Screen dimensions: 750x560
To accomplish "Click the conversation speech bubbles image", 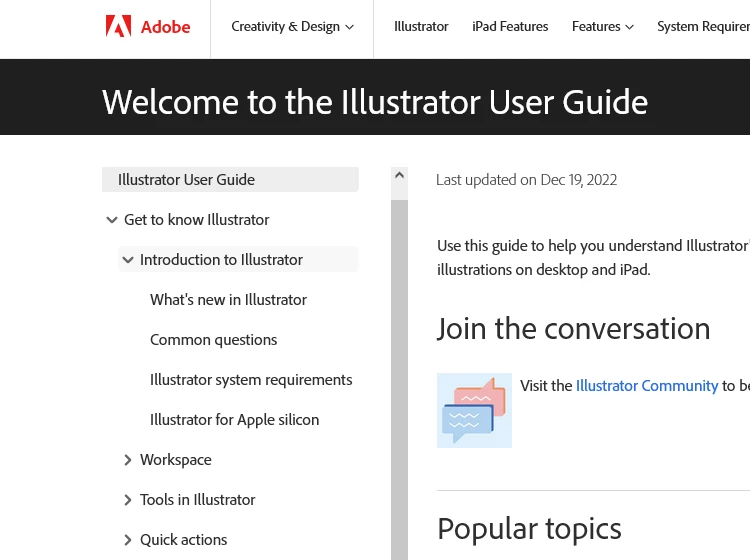I will point(474,410).
